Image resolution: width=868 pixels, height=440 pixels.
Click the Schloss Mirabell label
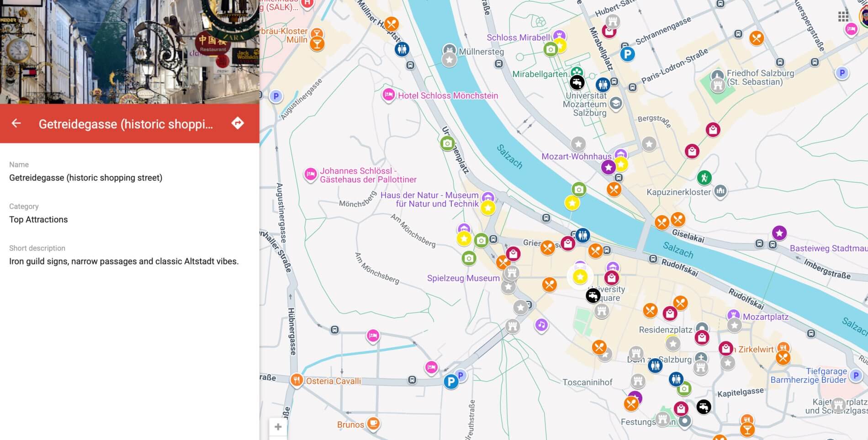coord(518,37)
